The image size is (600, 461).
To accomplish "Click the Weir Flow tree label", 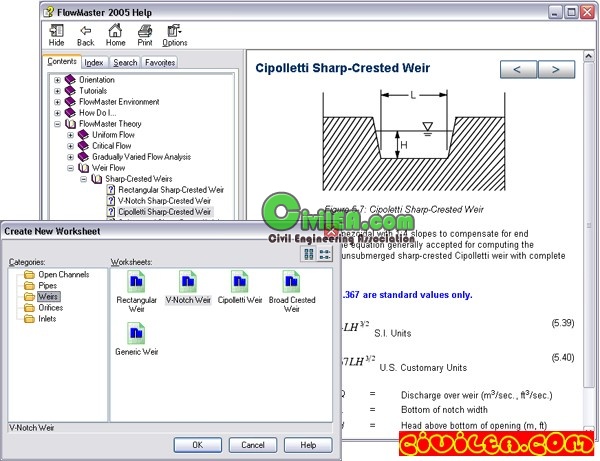I will click(x=108, y=168).
